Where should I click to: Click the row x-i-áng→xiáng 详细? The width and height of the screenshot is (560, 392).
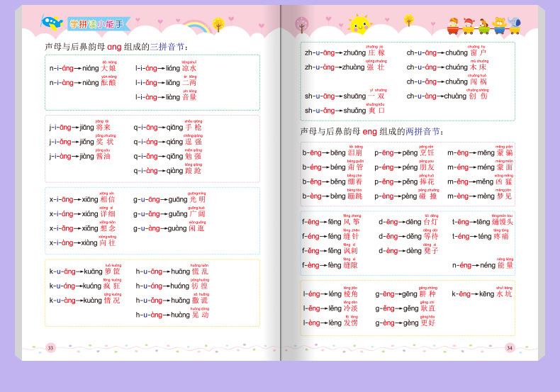(82, 213)
